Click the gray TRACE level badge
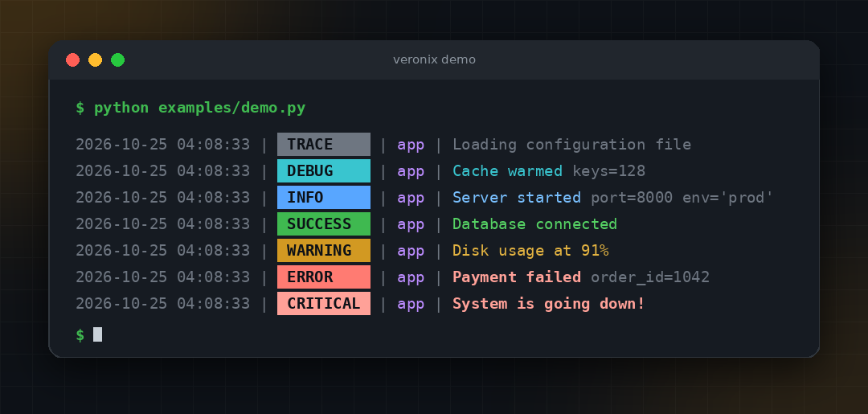Screen dimensions: 868x414 [324, 145]
